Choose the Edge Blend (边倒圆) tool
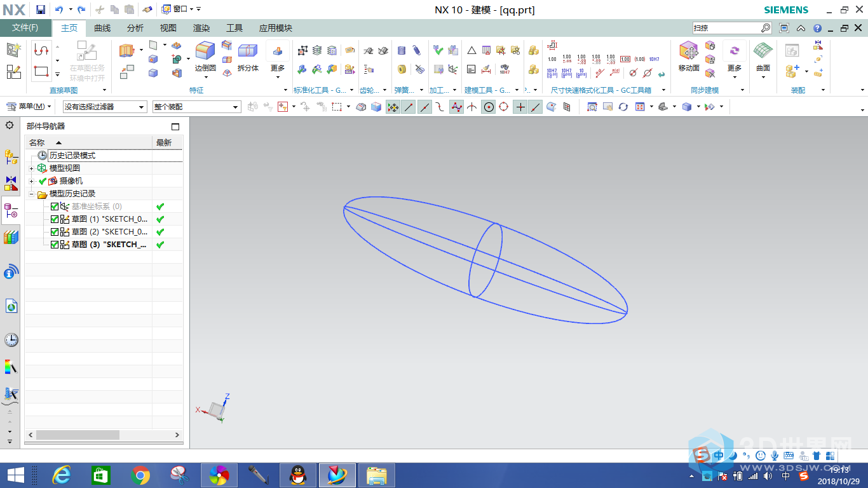Image resolution: width=868 pixels, height=488 pixels. click(x=205, y=57)
